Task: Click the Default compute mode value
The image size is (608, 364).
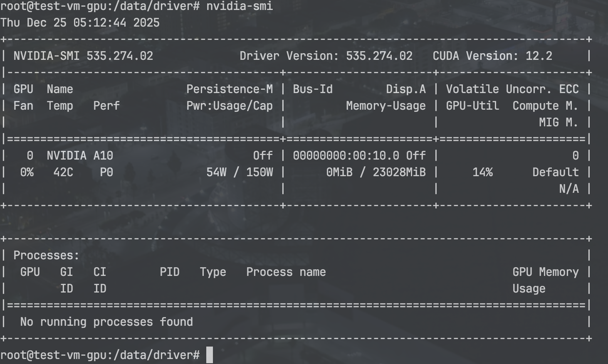Action: [556, 172]
